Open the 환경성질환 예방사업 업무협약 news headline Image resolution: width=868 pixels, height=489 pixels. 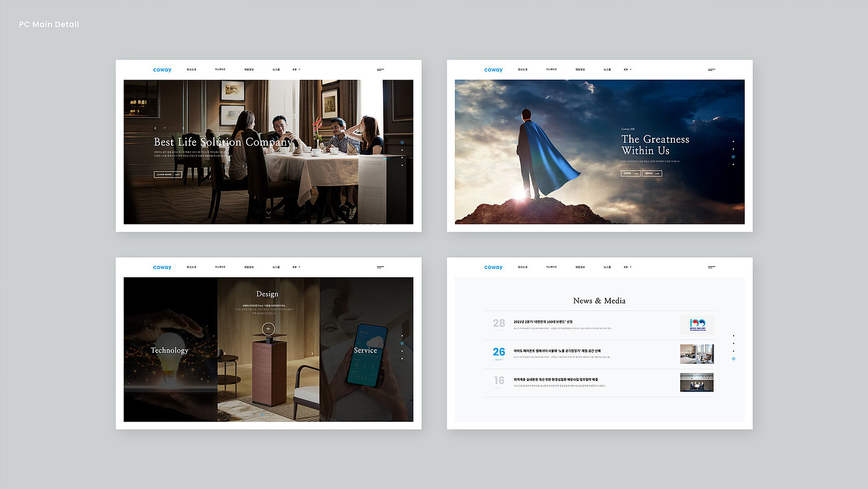pos(556,379)
